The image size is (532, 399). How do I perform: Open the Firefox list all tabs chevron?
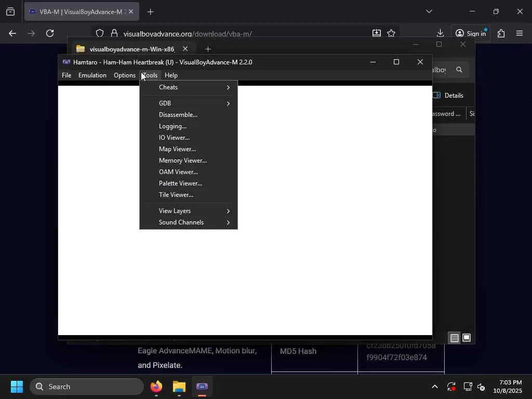point(429,11)
